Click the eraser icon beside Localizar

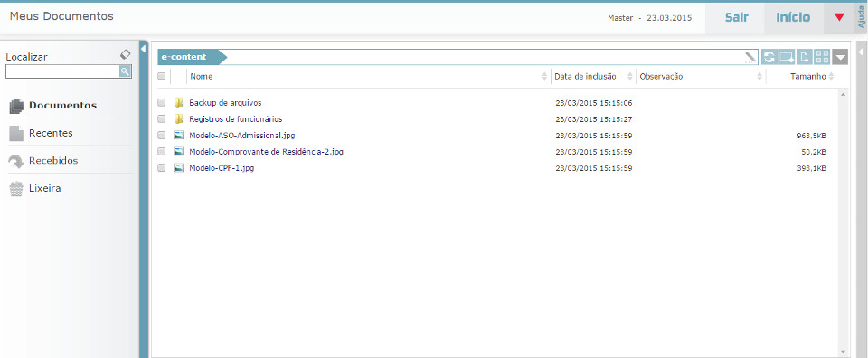[126, 55]
